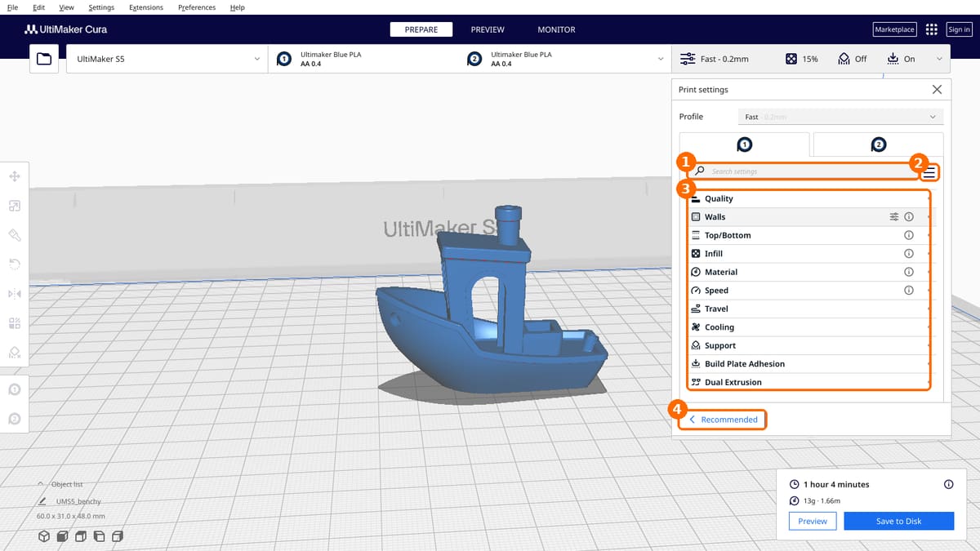Open the UltiMaker S5 printer dropdown
The height and width of the screenshot is (551, 980).
click(x=167, y=59)
